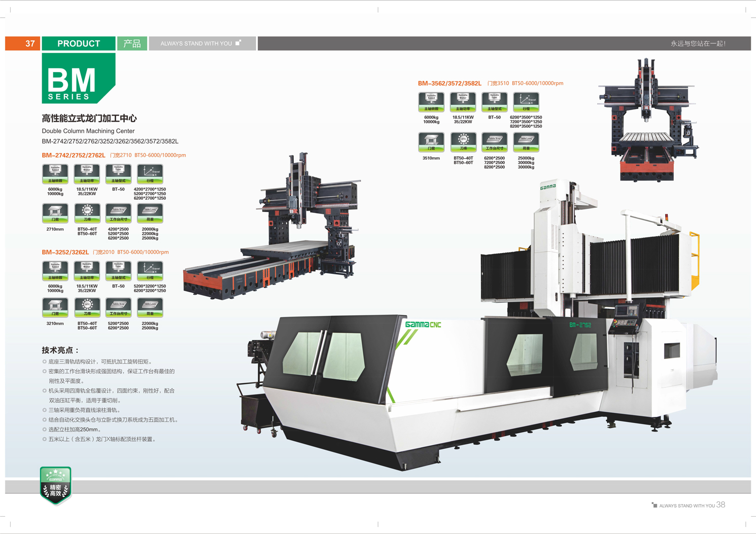
Task: Click ATC tool magazine icon in BM-3252 group
Action: [87, 308]
